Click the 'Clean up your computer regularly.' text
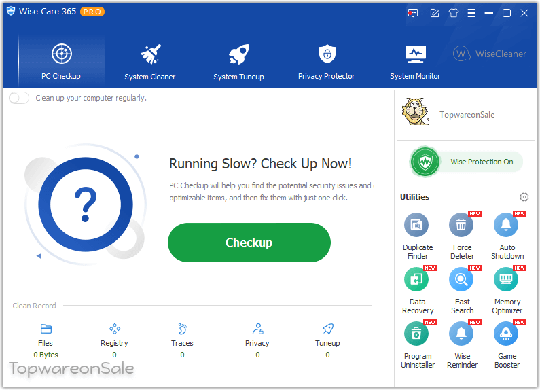540x392 pixels. click(91, 99)
